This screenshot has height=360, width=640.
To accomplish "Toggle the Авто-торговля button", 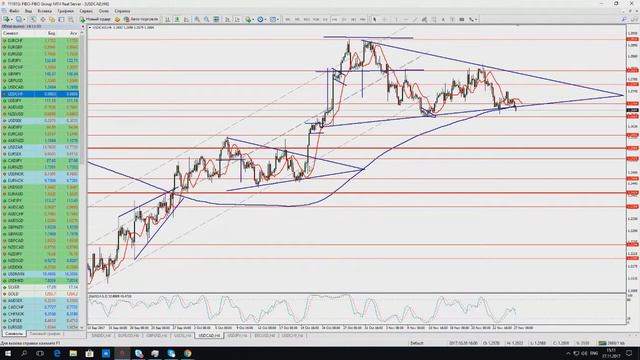I will pyautogui.click(x=141, y=19).
